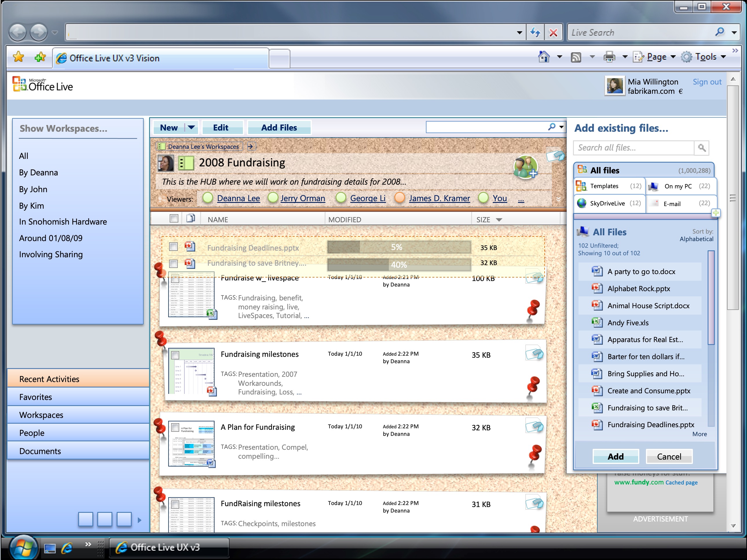Viewport: 747px width, 560px height.
Task: Click the Back navigation button
Action: point(18,33)
